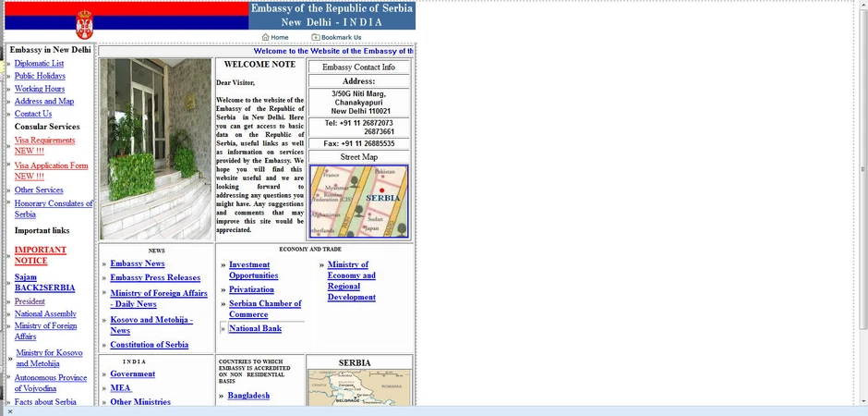Open the Visa Application Form link
This screenshot has height=416, width=868.
[51, 171]
